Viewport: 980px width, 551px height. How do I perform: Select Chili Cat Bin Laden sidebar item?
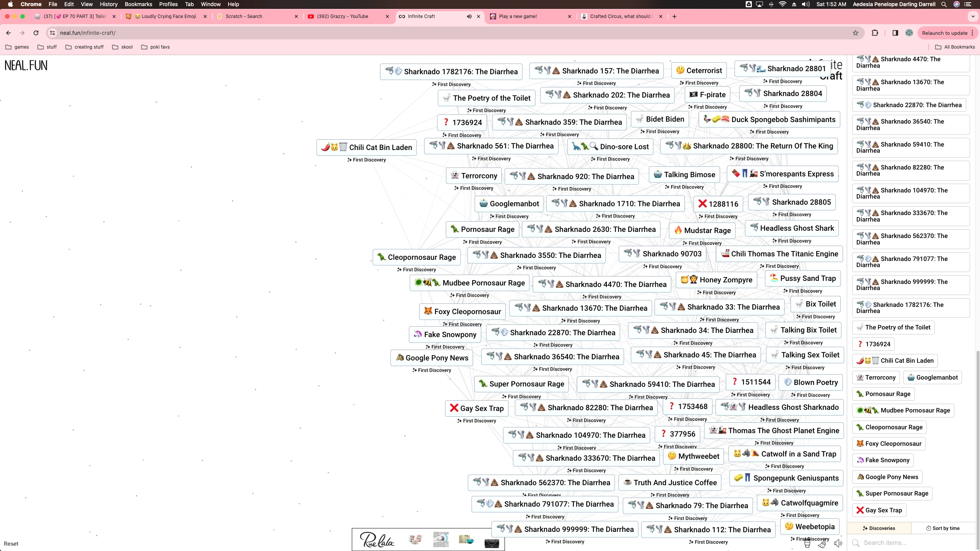pyautogui.click(x=895, y=360)
